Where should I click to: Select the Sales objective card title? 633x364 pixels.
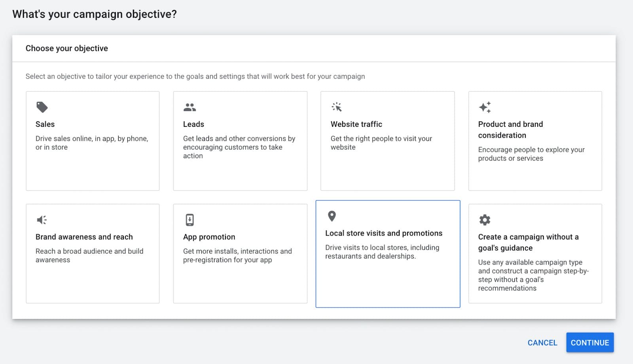click(x=45, y=124)
